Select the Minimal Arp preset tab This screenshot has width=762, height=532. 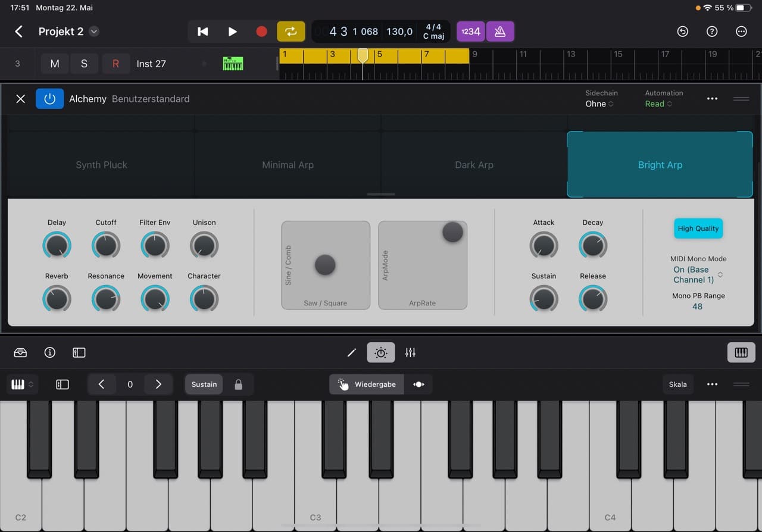[x=288, y=165]
